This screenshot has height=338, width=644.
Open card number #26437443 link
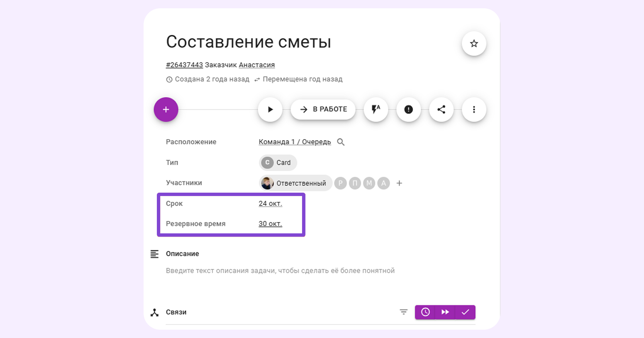(x=184, y=65)
